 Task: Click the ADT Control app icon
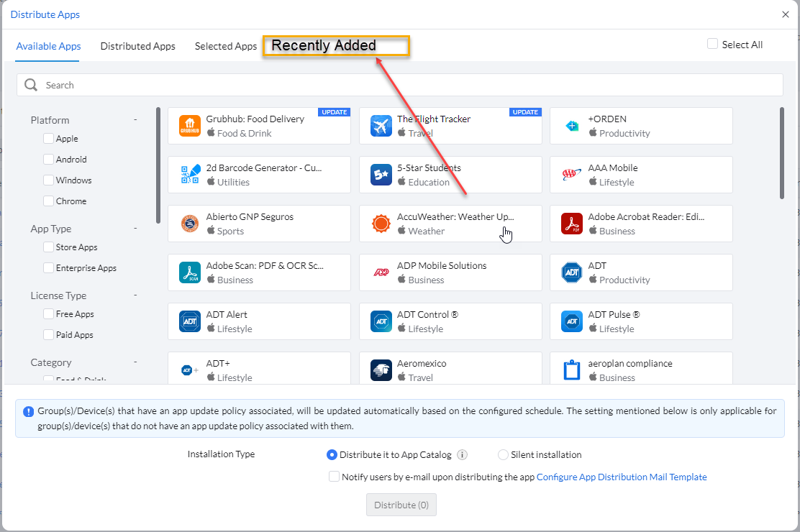click(381, 321)
